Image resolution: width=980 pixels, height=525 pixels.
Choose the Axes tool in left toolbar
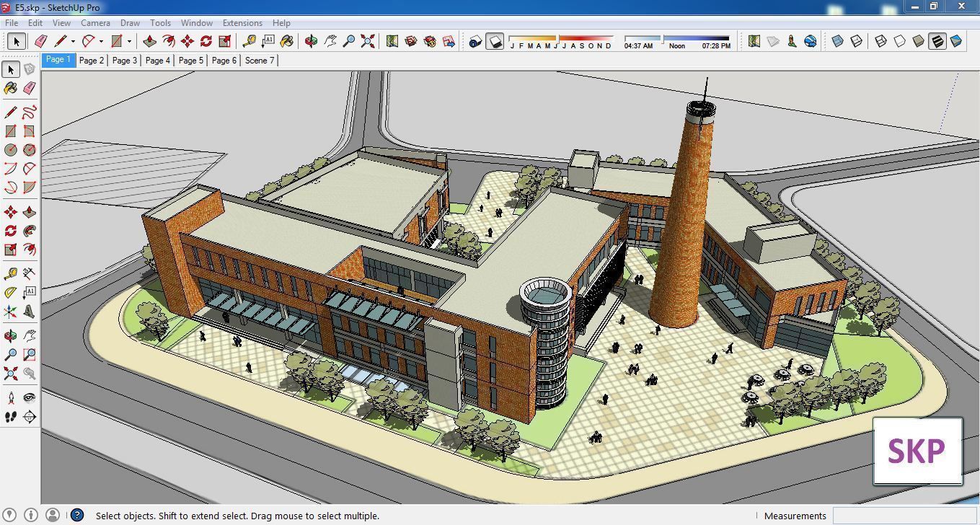[x=10, y=312]
